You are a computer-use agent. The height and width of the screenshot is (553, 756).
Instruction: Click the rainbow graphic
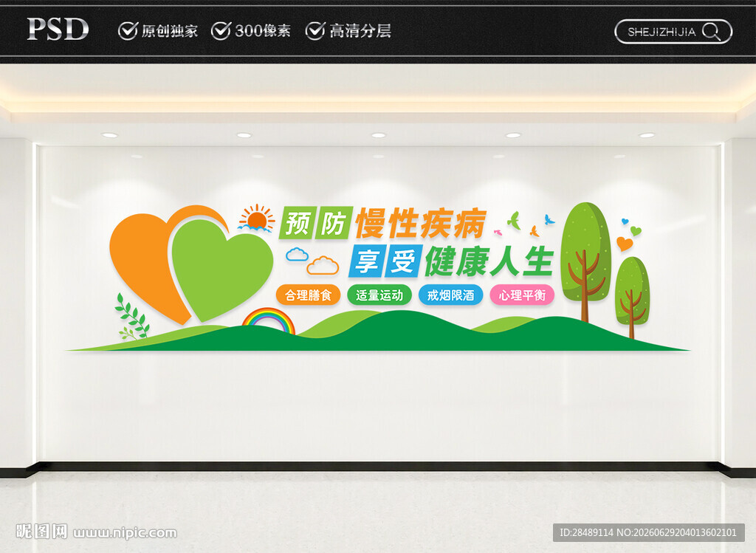[x=268, y=320]
